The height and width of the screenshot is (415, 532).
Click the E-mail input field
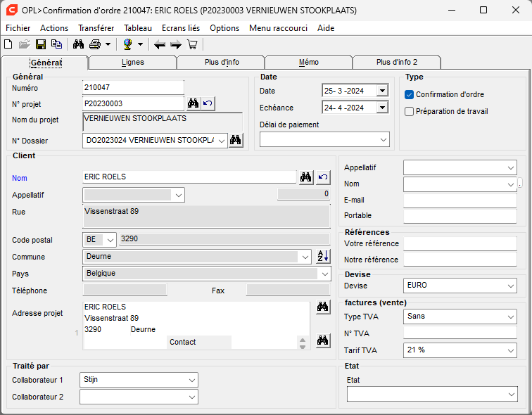(460, 200)
